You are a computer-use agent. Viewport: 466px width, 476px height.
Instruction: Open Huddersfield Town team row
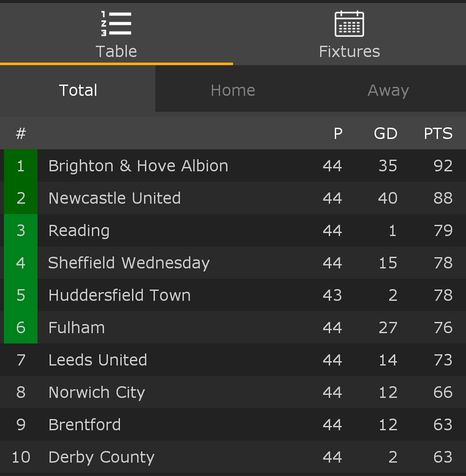(x=233, y=295)
